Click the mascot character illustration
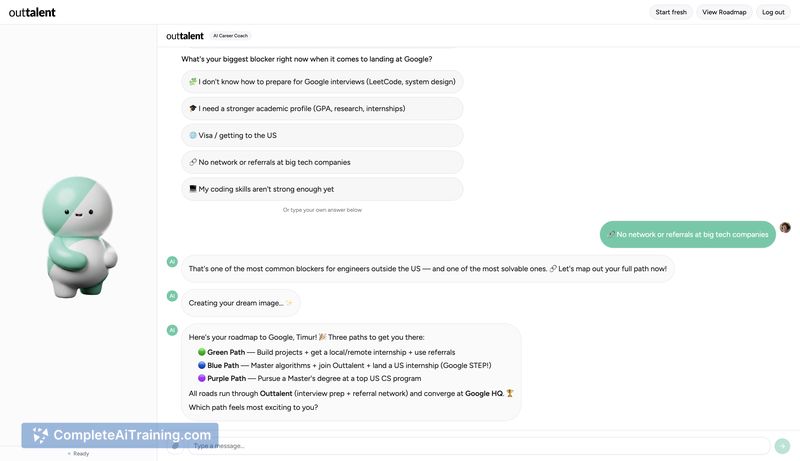The width and height of the screenshot is (800, 461). (x=79, y=236)
